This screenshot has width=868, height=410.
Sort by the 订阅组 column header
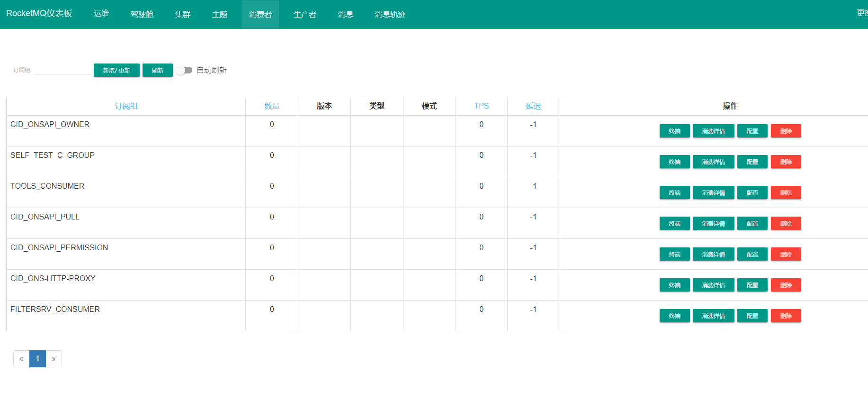(x=126, y=106)
